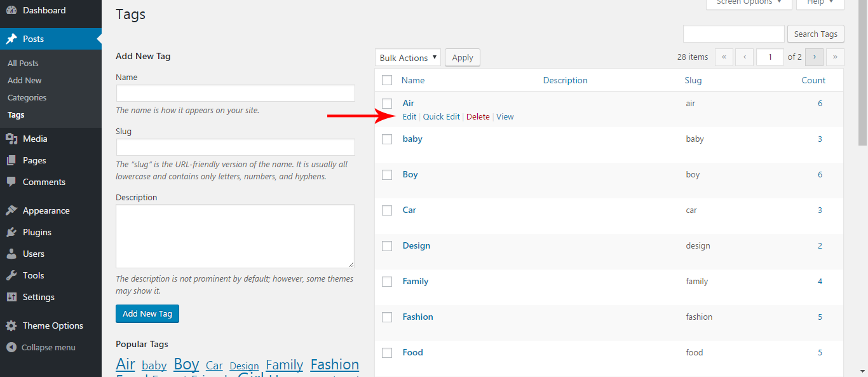Collapse the admin menu

[x=41, y=347]
